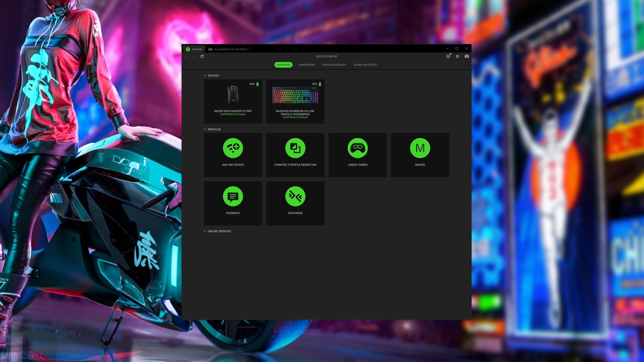The width and height of the screenshot is (644, 362).
Task: Switch to the Gamer Room tab
Action: point(306,65)
